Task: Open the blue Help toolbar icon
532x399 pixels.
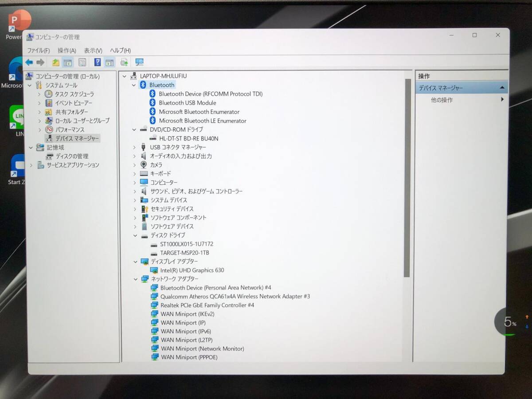Action: point(98,63)
